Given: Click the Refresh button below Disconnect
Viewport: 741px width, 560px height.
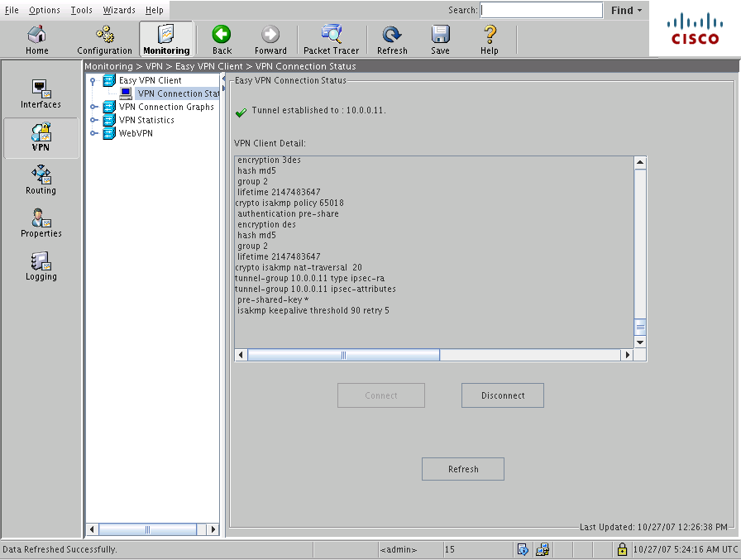Looking at the screenshot, I should pyautogui.click(x=463, y=469).
